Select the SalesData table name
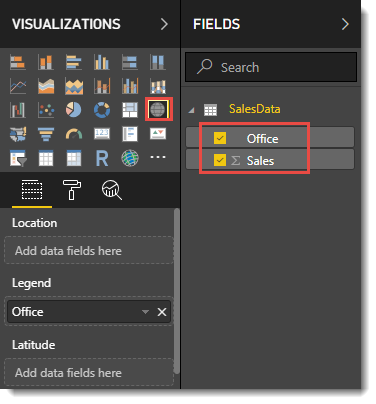Viewport: 376px width, 404px height. coord(255,109)
